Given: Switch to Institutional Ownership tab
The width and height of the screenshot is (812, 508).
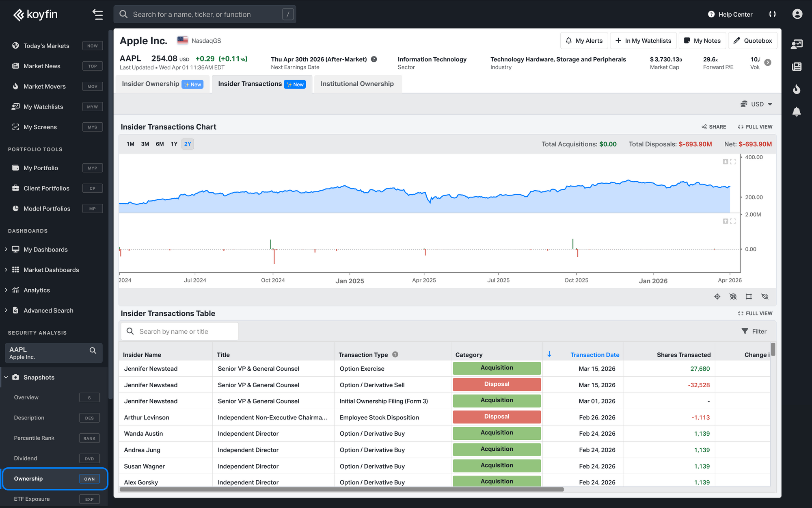Looking at the screenshot, I should pyautogui.click(x=357, y=84).
